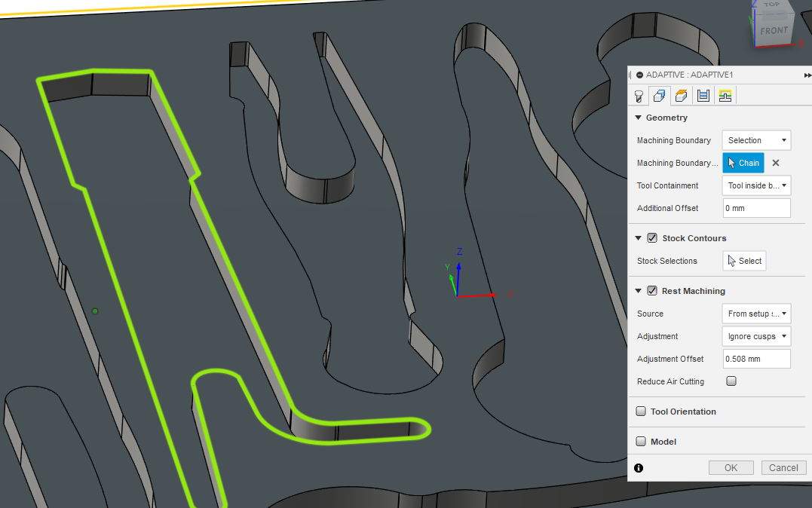
Task: Switch to the Geometry tab icon
Action: point(659,95)
